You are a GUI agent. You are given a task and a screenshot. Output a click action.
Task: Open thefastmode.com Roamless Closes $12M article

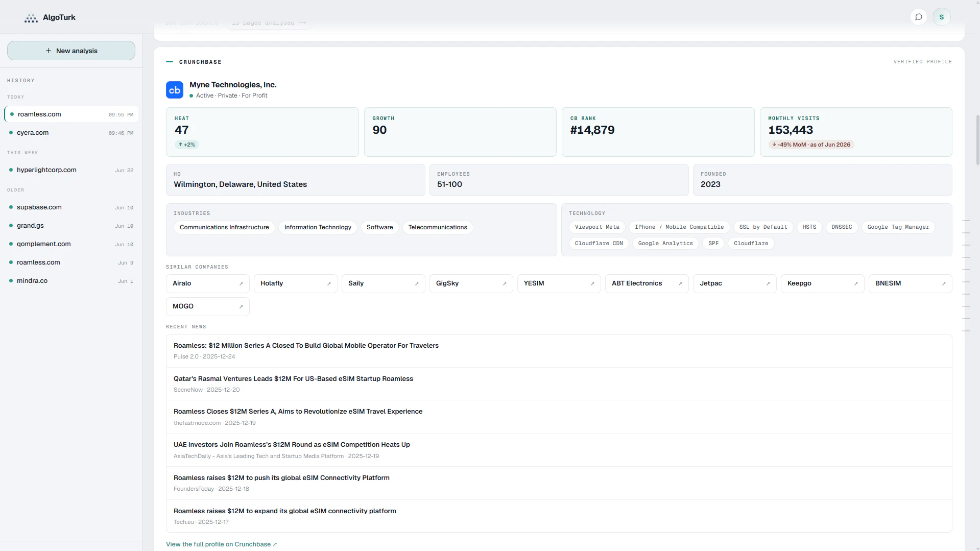point(559,417)
